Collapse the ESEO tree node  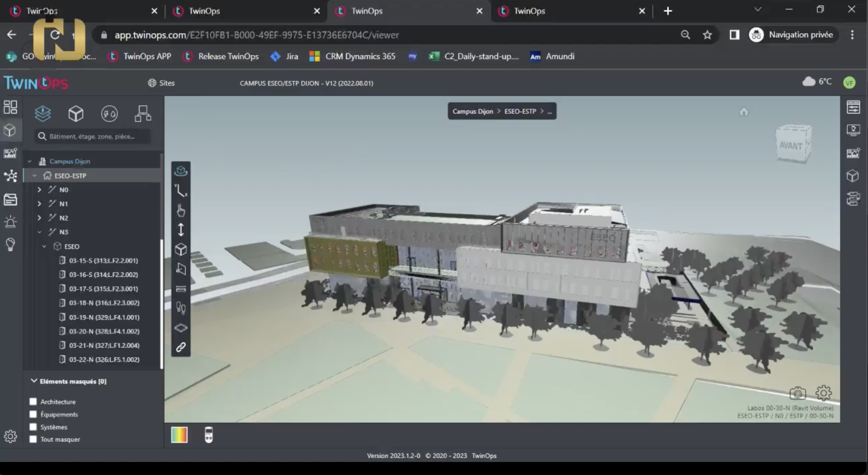(44, 246)
